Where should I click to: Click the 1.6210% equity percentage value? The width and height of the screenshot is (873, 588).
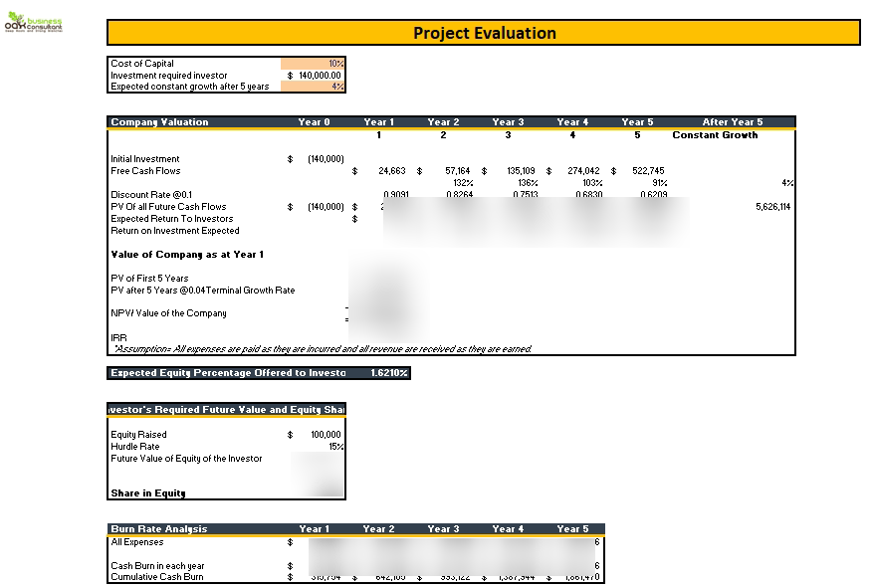pos(388,373)
